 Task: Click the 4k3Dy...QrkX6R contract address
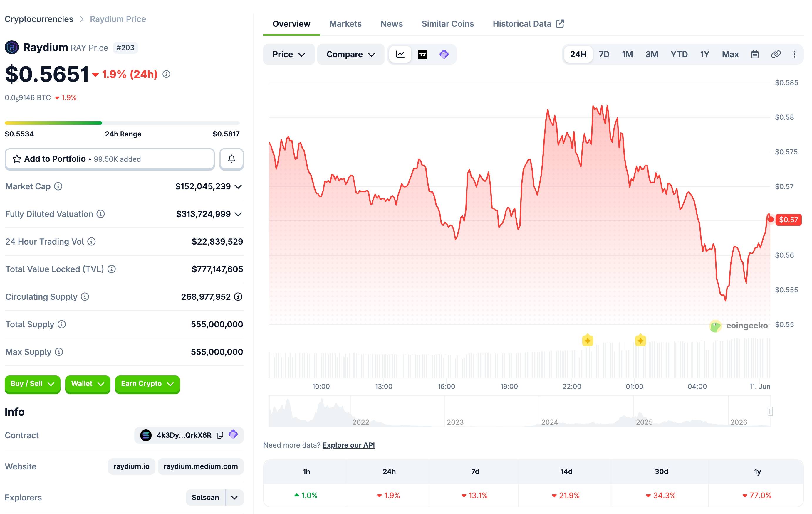coord(184,435)
